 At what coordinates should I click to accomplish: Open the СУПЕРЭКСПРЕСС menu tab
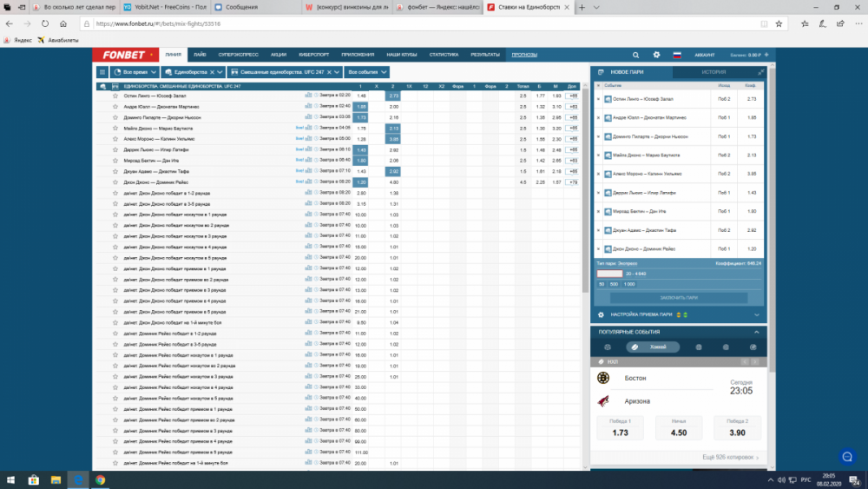(238, 55)
